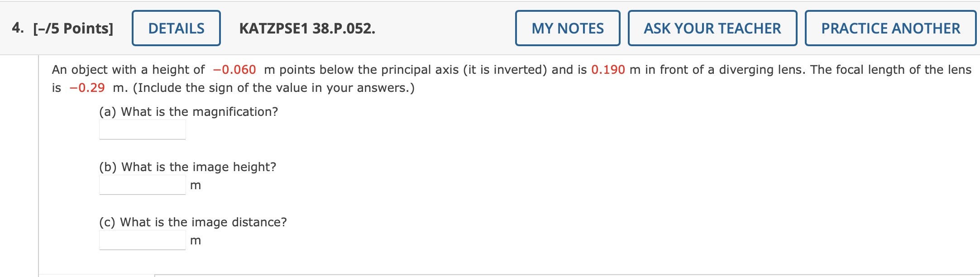Click the DETAILS button
The height and width of the screenshot is (277, 980).
(175, 28)
